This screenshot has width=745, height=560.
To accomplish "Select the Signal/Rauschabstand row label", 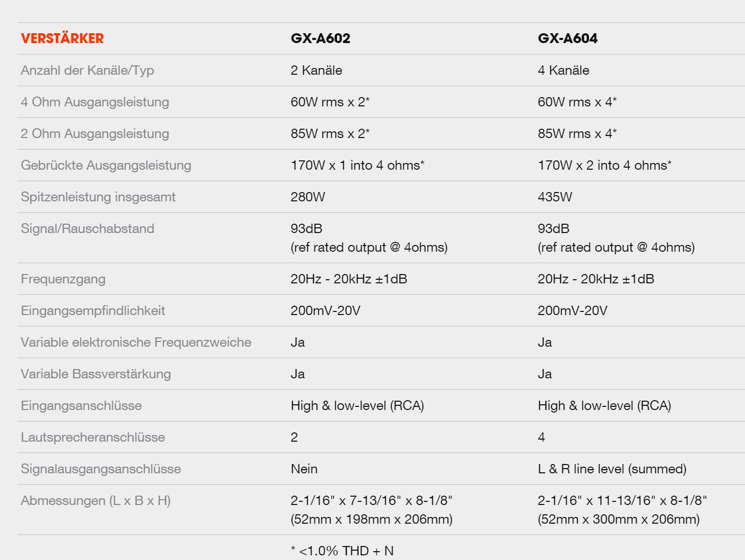I will point(87,228).
